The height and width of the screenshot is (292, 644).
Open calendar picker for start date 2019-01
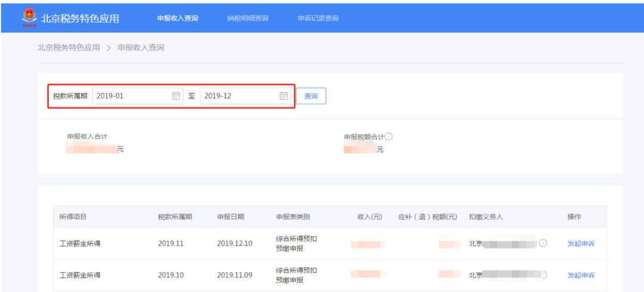176,96
